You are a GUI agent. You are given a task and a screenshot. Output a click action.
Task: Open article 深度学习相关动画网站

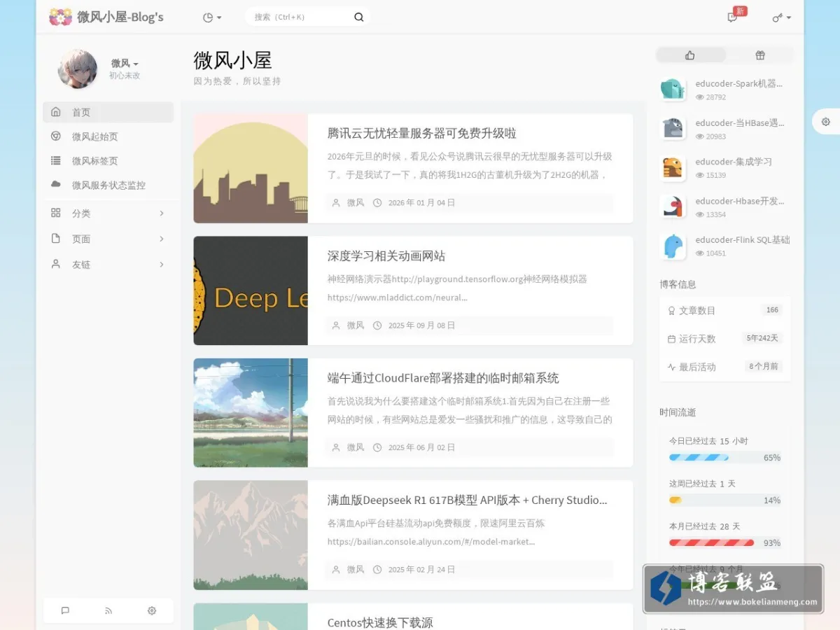pyautogui.click(x=386, y=255)
